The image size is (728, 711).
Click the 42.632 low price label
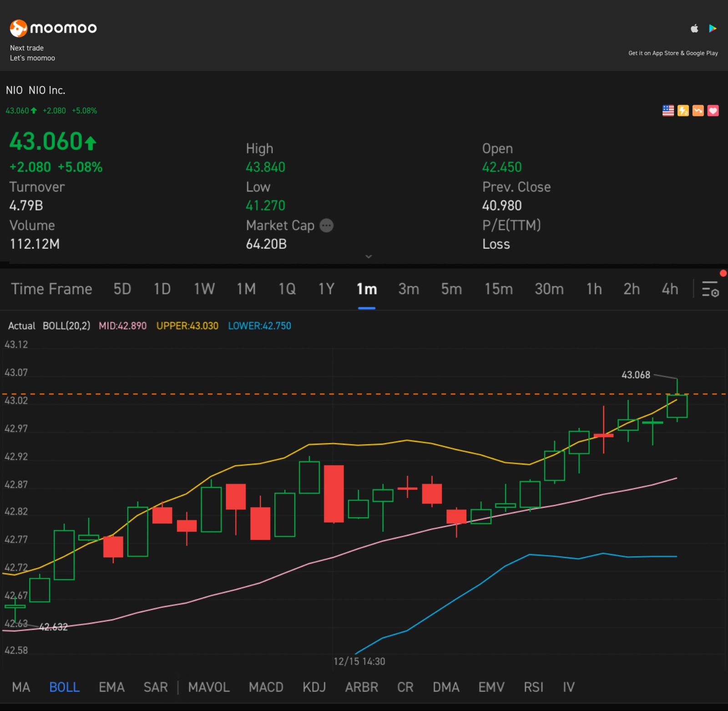(53, 627)
